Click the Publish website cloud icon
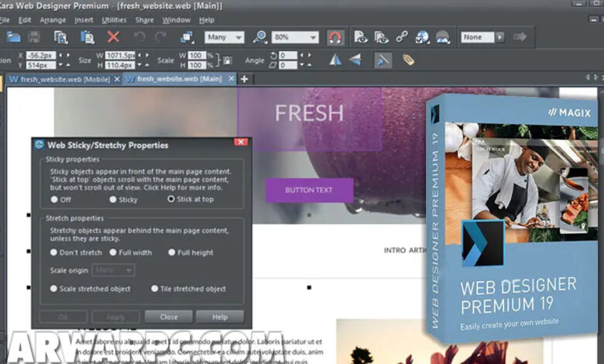This screenshot has width=604, height=364. [x=443, y=37]
